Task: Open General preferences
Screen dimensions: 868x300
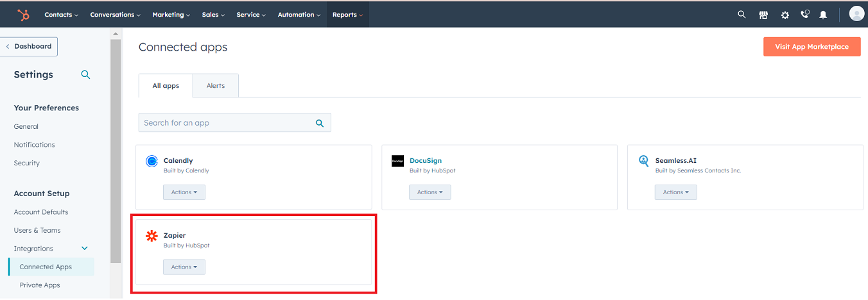Action: [26, 127]
